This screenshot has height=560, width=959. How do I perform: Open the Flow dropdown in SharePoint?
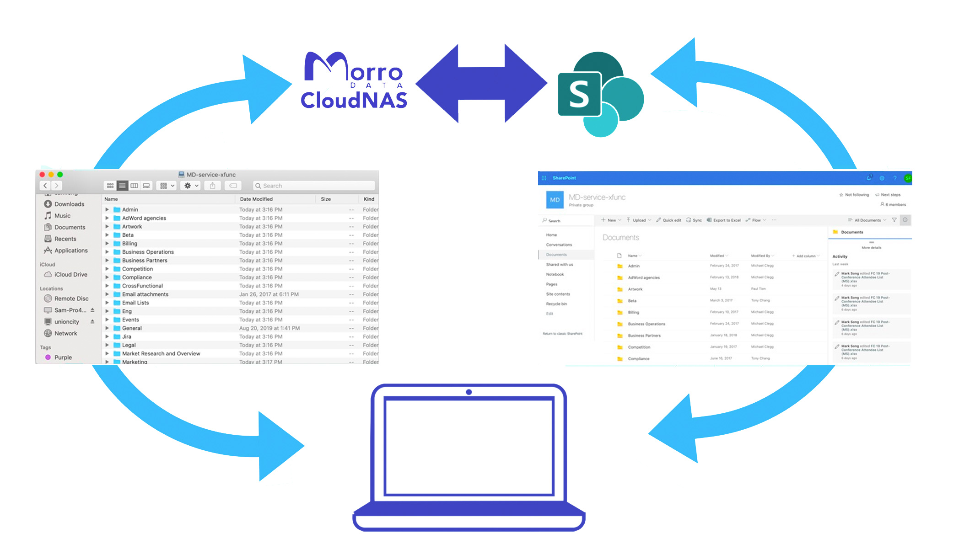pos(756,220)
